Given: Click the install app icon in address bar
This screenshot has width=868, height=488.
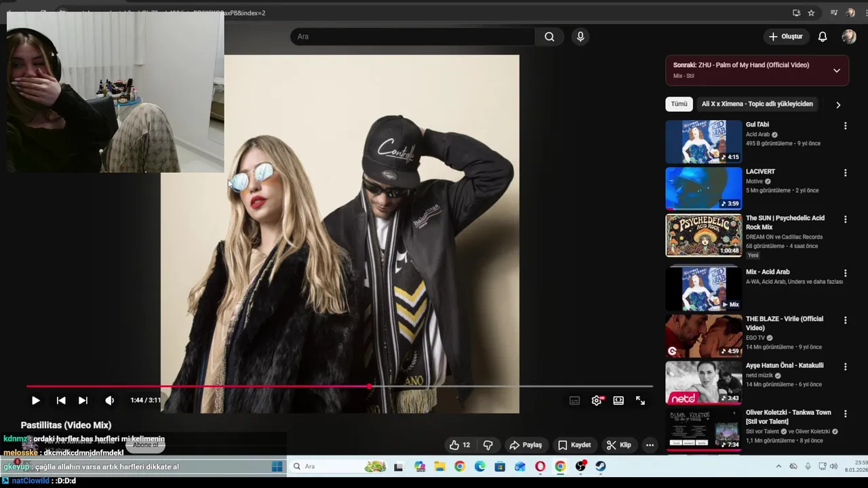Looking at the screenshot, I should 796,13.
